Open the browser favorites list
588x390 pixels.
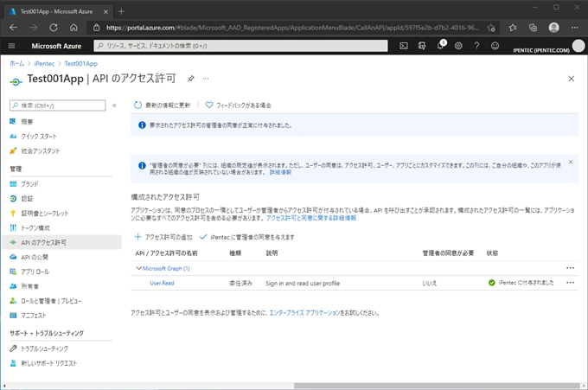[x=513, y=28]
